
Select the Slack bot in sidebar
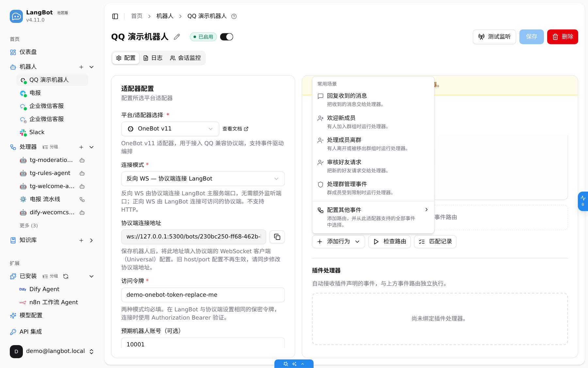(x=52, y=132)
